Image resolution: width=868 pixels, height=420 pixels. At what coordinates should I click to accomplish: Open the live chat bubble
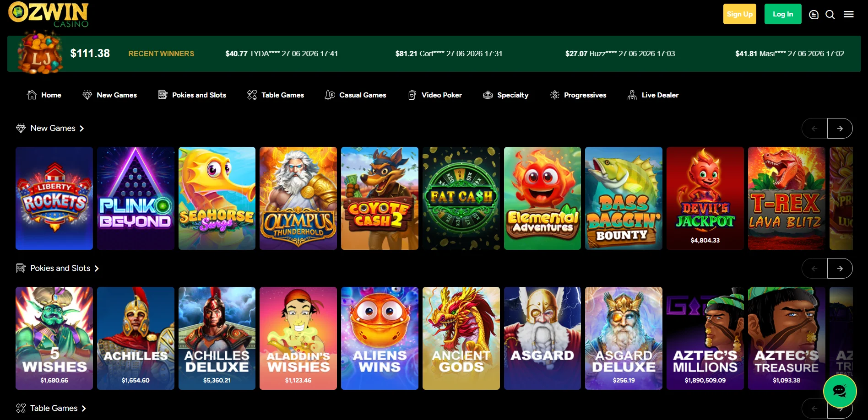840,391
